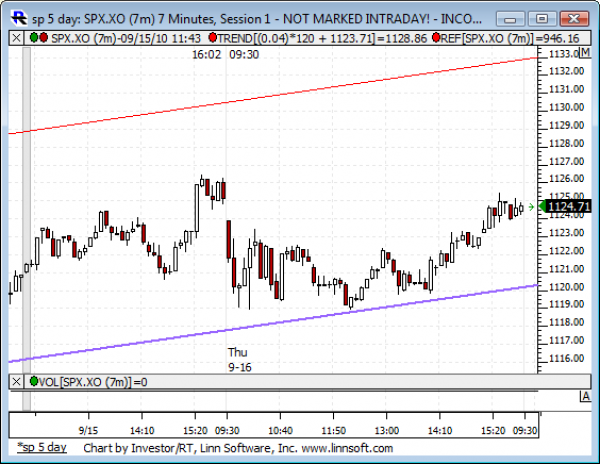Image resolution: width=600 pixels, height=464 pixels.
Task: Click the green dot beside SPX.XO instrument label
Action: tap(34, 37)
